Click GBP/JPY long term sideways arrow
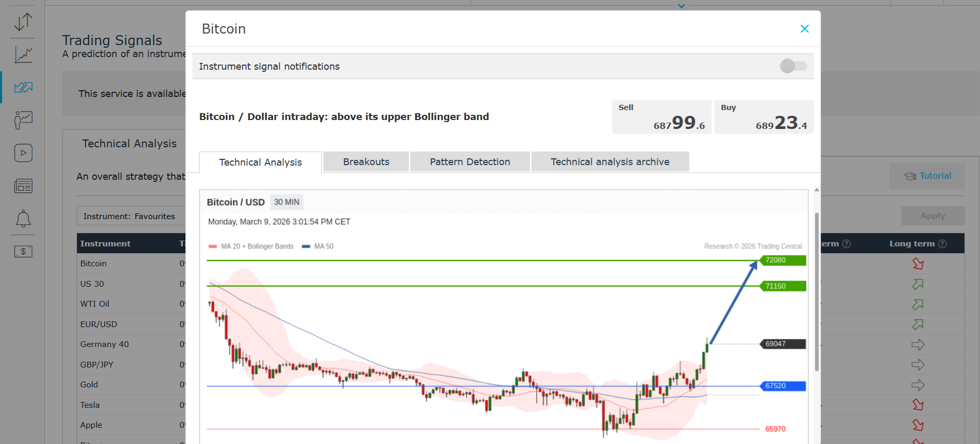Screen dimensions: 980x444 [918, 364]
